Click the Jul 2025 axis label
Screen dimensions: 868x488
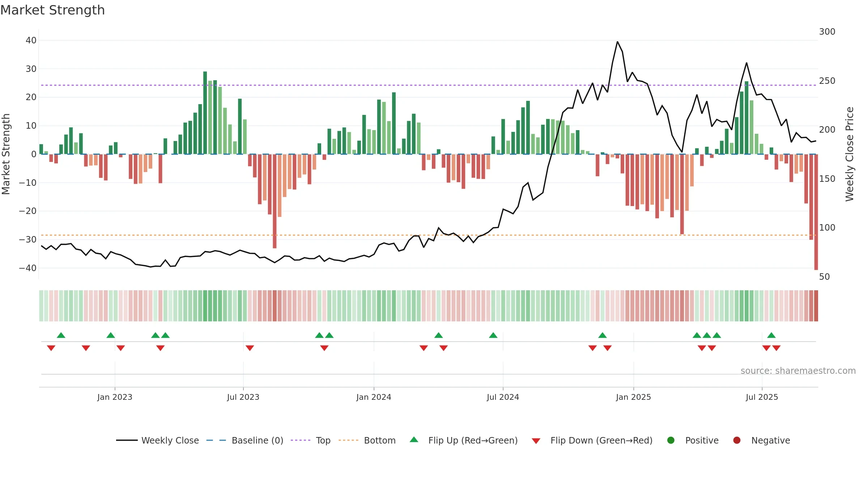[762, 397]
